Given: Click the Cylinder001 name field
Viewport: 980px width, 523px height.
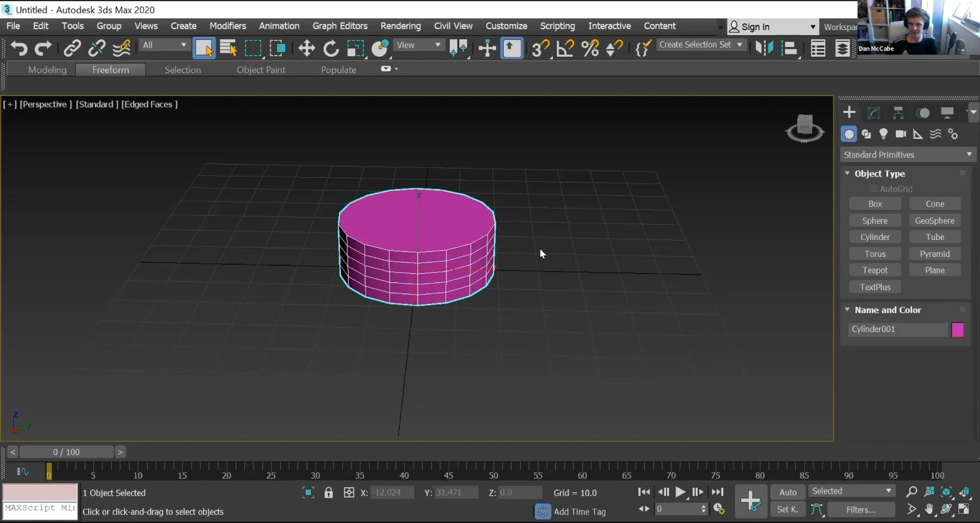Looking at the screenshot, I should pyautogui.click(x=897, y=329).
